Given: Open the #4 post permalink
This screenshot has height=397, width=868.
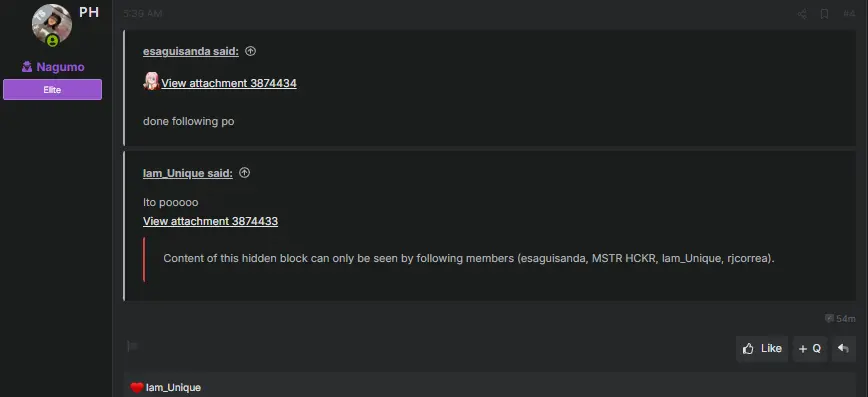Looking at the screenshot, I should (x=849, y=14).
